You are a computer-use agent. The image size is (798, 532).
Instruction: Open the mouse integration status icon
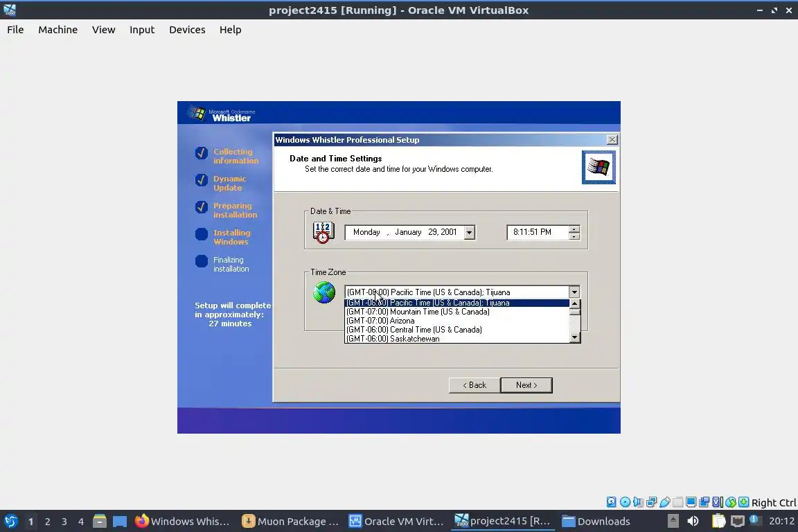pyautogui.click(x=731, y=502)
